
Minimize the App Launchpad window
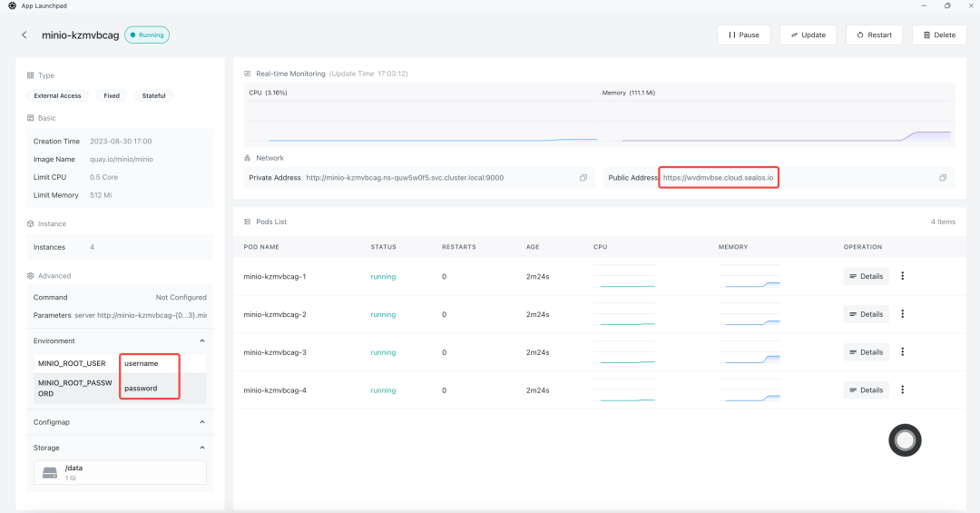pos(924,5)
